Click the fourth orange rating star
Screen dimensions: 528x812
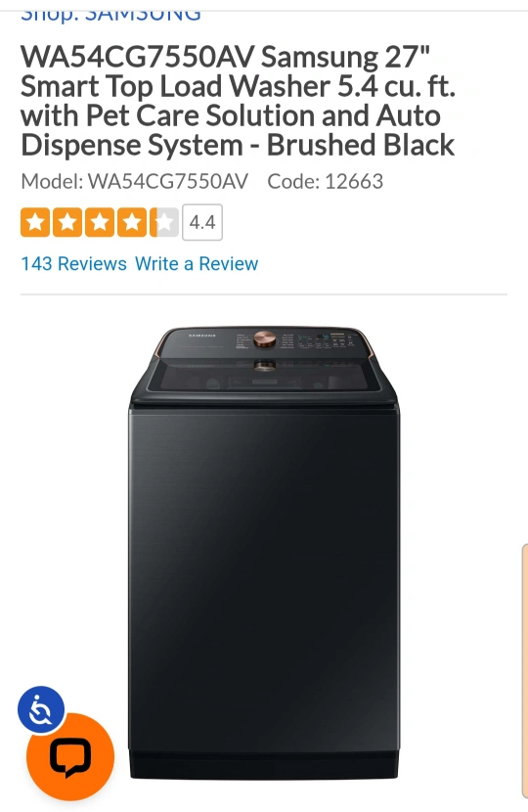click(131, 222)
